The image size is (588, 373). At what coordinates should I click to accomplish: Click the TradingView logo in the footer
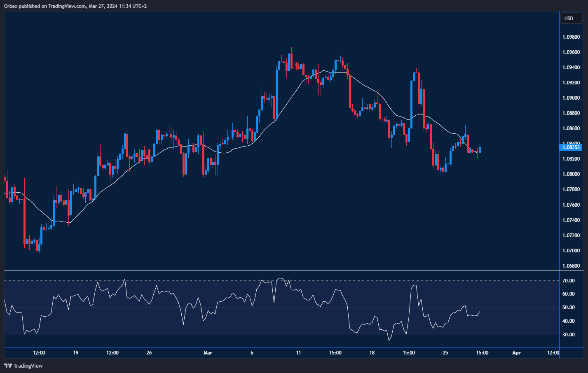tap(23, 366)
